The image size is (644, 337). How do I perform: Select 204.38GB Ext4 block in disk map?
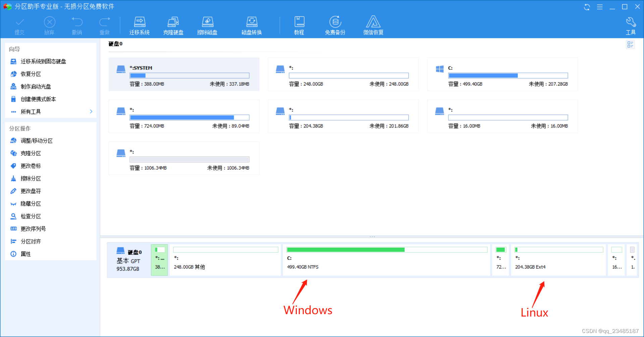tap(558, 259)
